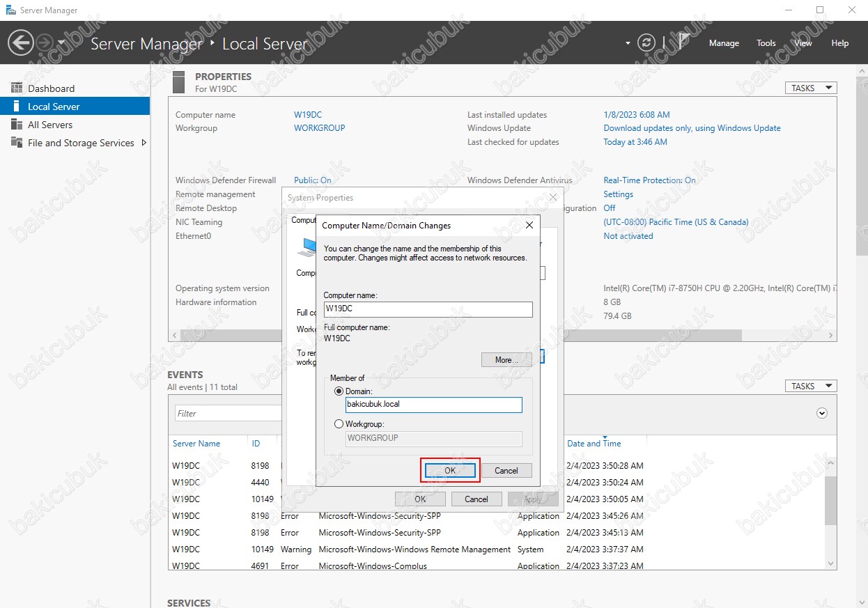Click the Domain field containing bakicubuk.local
The width and height of the screenshot is (868, 608).
[434, 405]
